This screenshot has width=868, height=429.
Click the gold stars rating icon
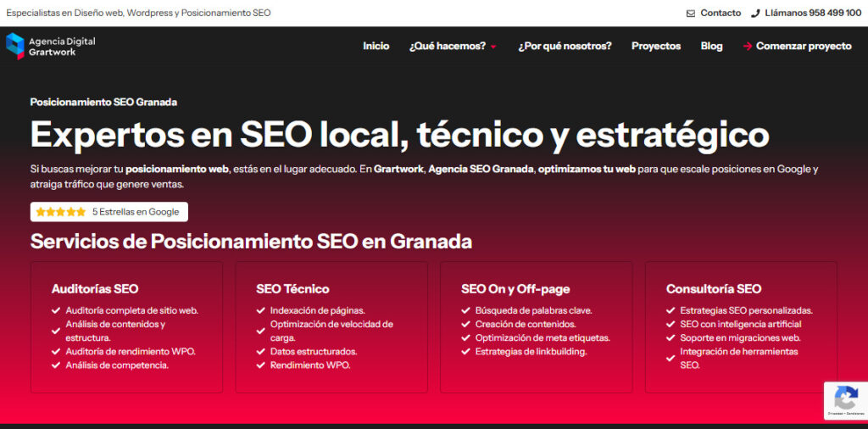61,212
